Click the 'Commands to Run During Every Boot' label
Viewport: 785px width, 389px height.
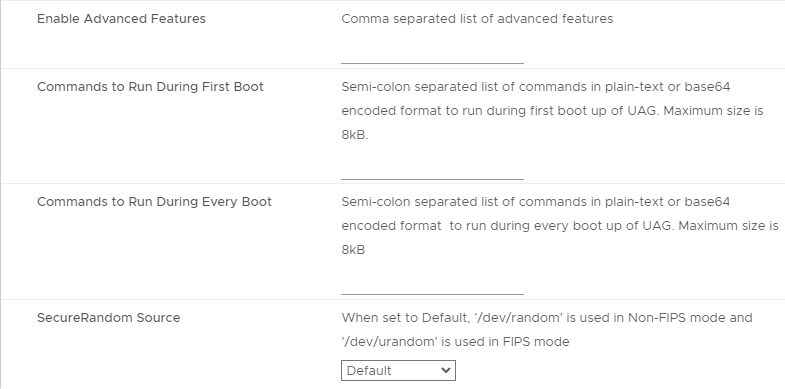click(x=154, y=202)
